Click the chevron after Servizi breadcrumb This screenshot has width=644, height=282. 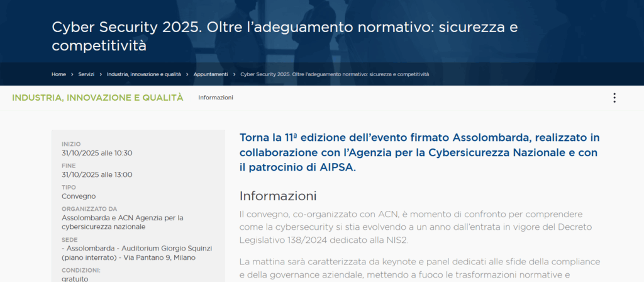101,74
